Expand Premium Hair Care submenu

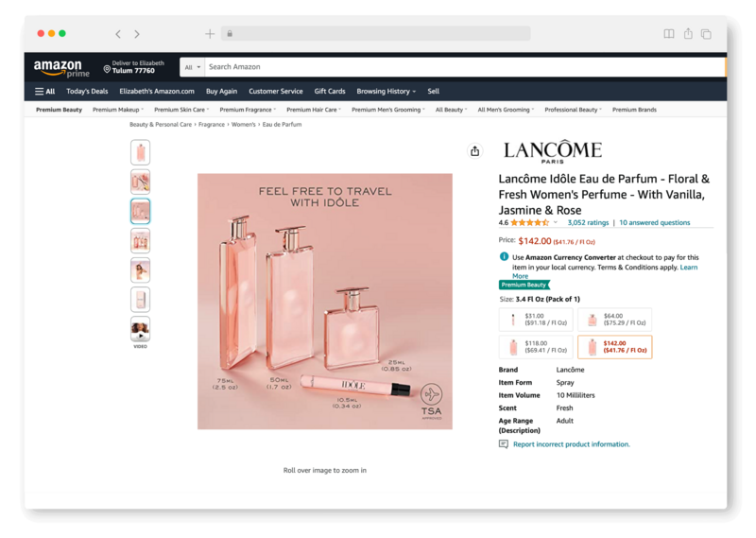tap(314, 110)
